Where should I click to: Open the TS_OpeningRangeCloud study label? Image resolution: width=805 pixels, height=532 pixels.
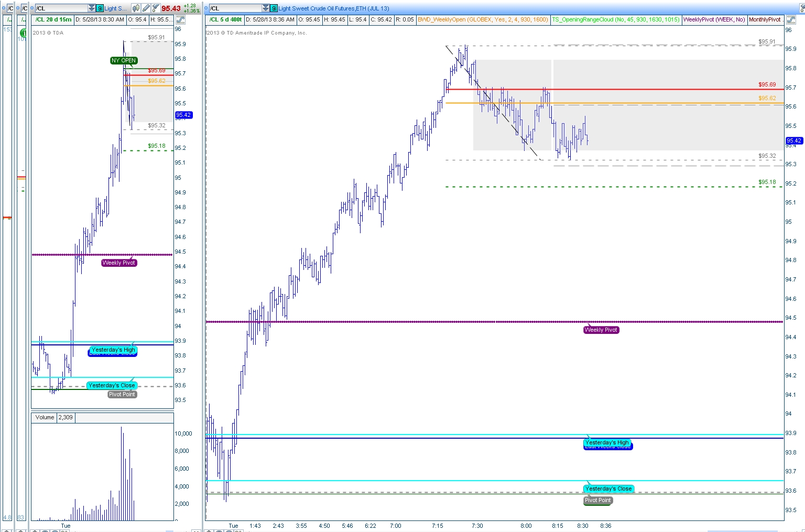pos(615,20)
